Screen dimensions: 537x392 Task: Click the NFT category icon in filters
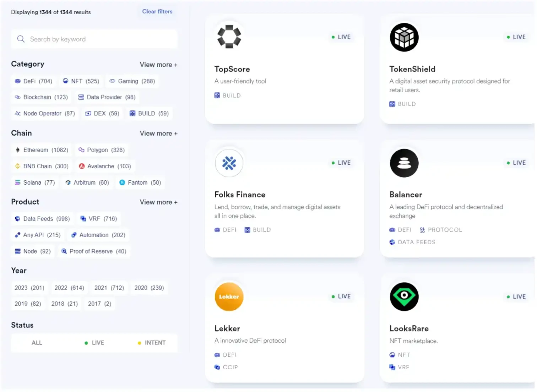65,81
